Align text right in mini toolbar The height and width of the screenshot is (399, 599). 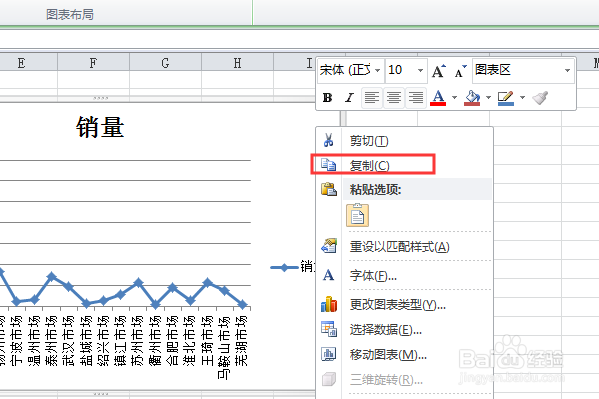[x=416, y=98]
